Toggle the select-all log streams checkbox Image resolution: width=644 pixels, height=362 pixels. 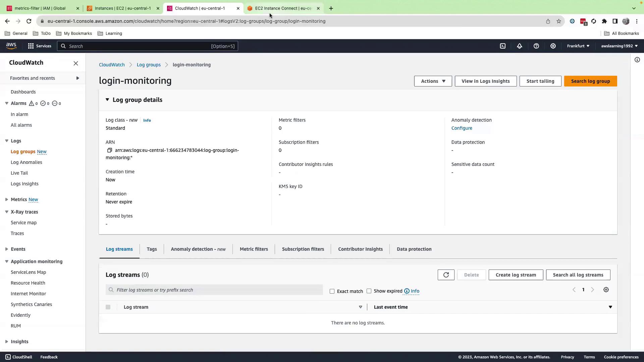pyautogui.click(x=108, y=307)
